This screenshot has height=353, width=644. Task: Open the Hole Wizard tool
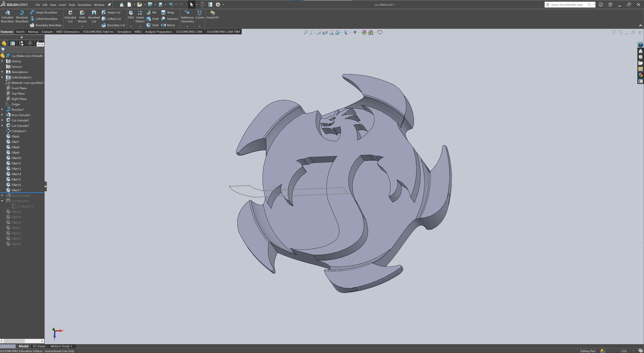click(x=82, y=16)
